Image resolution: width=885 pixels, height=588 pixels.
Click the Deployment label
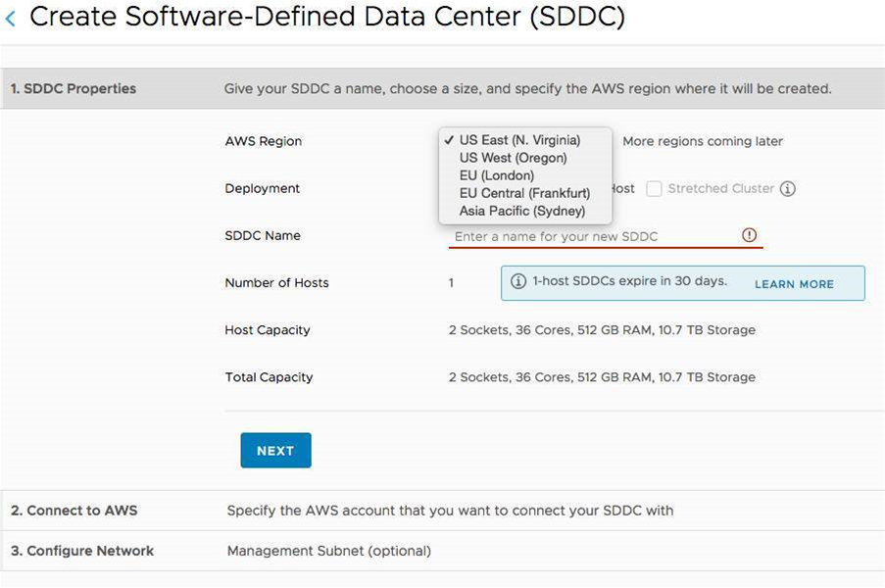[262, 188]
